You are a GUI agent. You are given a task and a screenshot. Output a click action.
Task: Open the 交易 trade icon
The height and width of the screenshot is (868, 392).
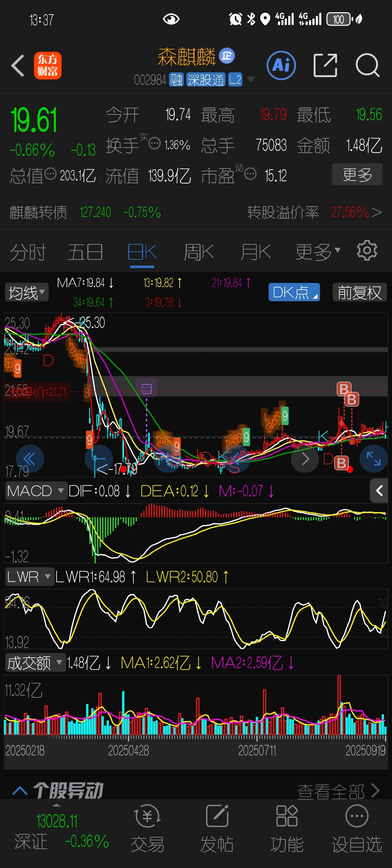coord(147,828)
